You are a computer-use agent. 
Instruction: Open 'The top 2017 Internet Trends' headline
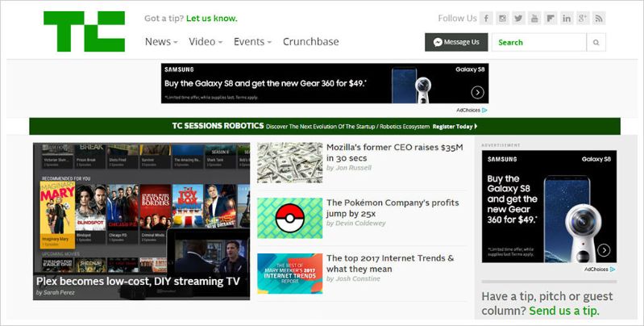390,264
